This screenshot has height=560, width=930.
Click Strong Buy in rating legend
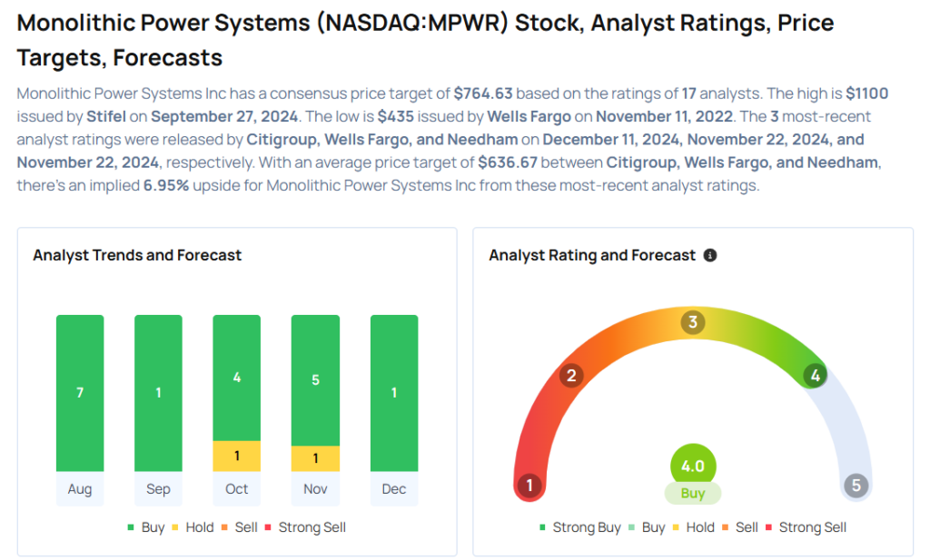tap(580, 527)
